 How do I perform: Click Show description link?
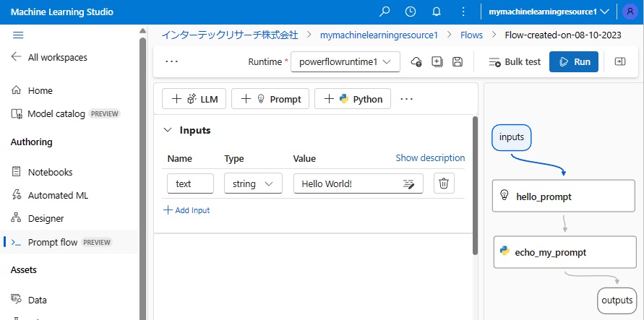coord(431,158)
